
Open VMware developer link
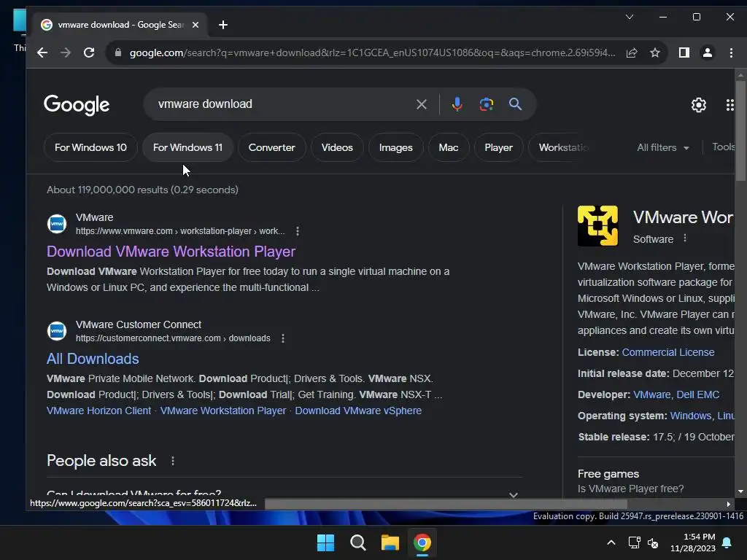pos(651,394)
